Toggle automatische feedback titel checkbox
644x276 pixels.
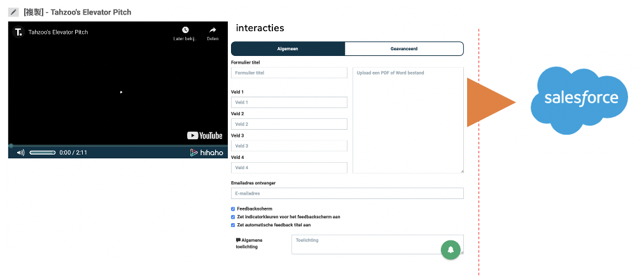(x=234, y=225)
